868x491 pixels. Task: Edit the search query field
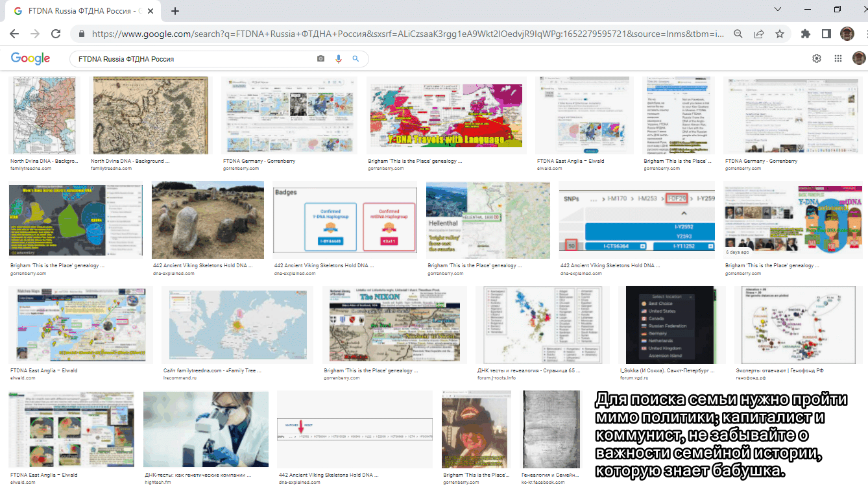coord(195,59)
